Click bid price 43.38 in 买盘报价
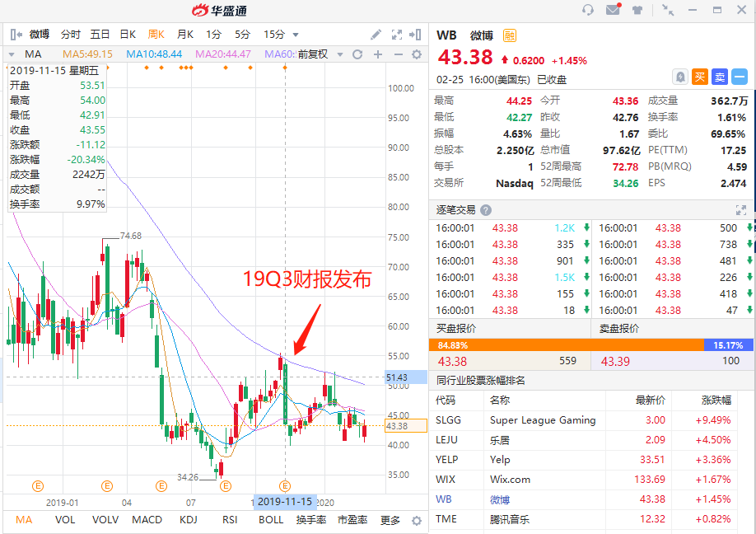 click(x=452, y=361)
